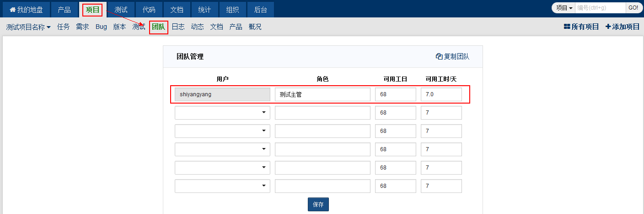This screenshot has height=214, width=644.
Task: Select 团队 in the project submenu
Action: [x=159, y=27]
